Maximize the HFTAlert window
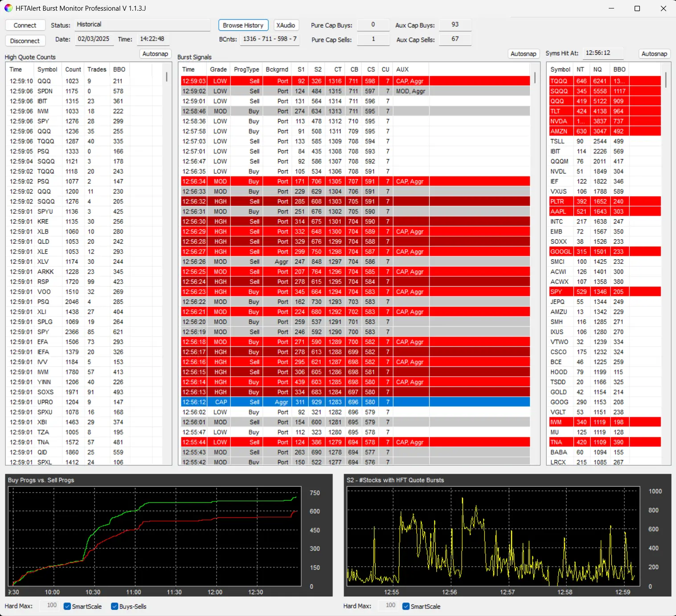 click(x=637, y=8)
